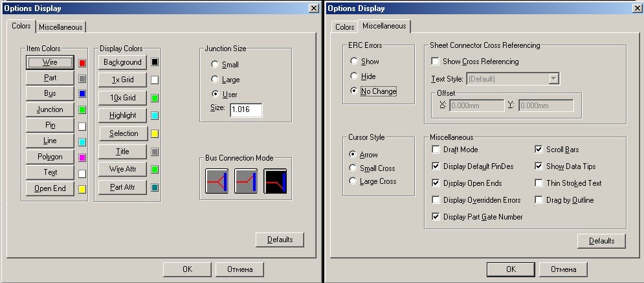Click the magenta Polygon color swatch
Screen dimensions: 644x283
[x=82, y=157]
